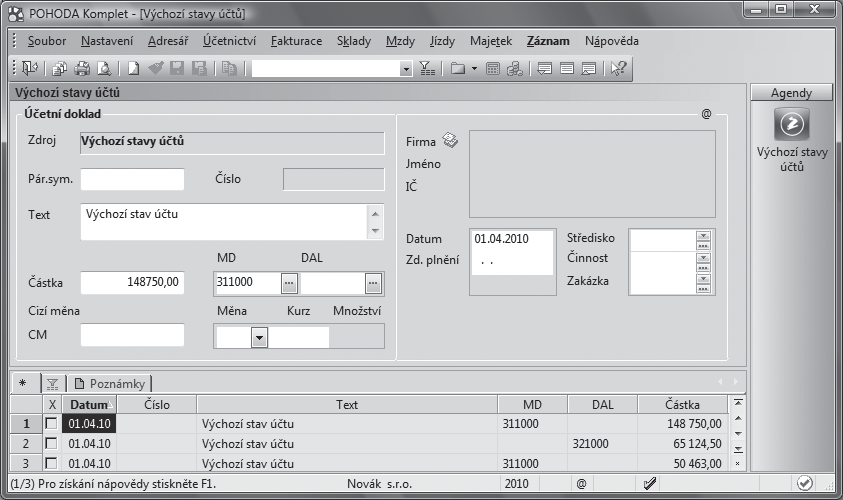
Task: Open the Účetnictví menu
Action: click(x=229, y=41)
